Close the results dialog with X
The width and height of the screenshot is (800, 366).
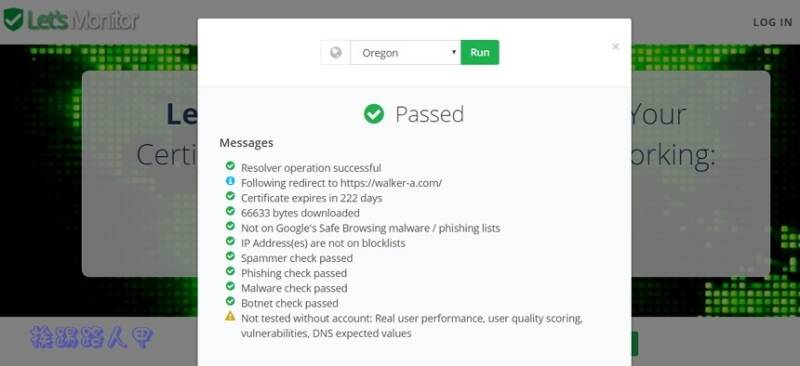pyautogui.click(x=615, y=47)
